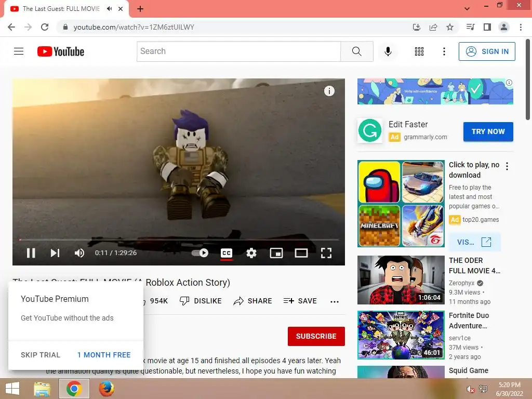Open options menu for games ad
This screenshot has width=532, height=399.
point(507,166)
